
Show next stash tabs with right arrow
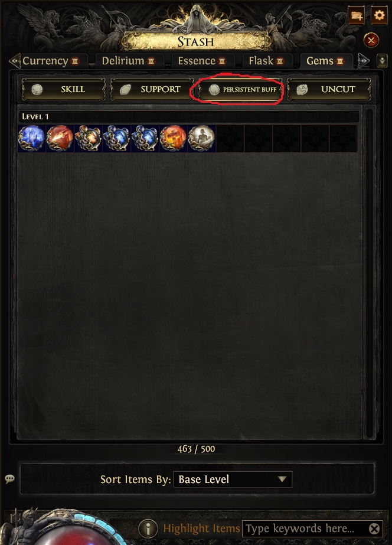click(363, 61)
